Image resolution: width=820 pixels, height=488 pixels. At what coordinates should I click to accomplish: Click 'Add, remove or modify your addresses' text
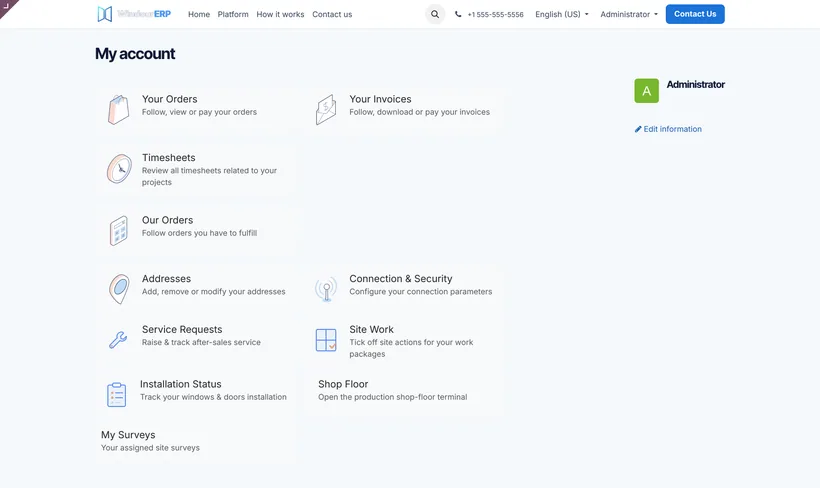(213, 291)
